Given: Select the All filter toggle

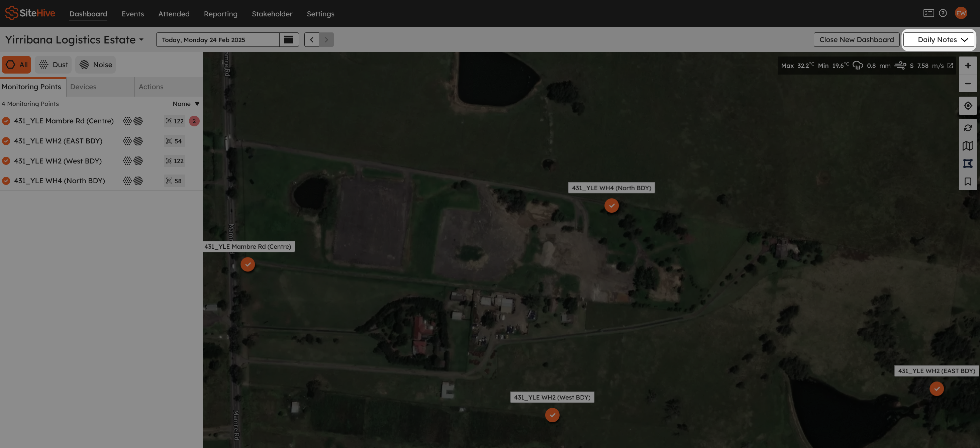Looking at the screenshot, I should pyautogui.click(x=16, y=65).
